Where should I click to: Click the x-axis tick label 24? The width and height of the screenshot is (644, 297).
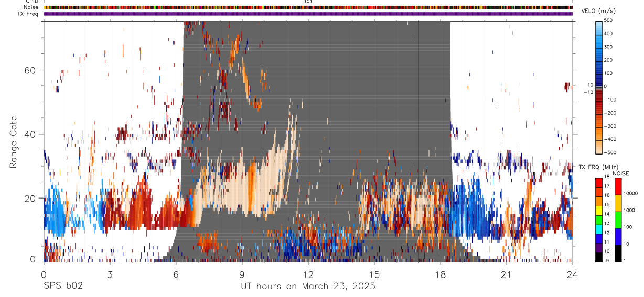click(572, 274)
